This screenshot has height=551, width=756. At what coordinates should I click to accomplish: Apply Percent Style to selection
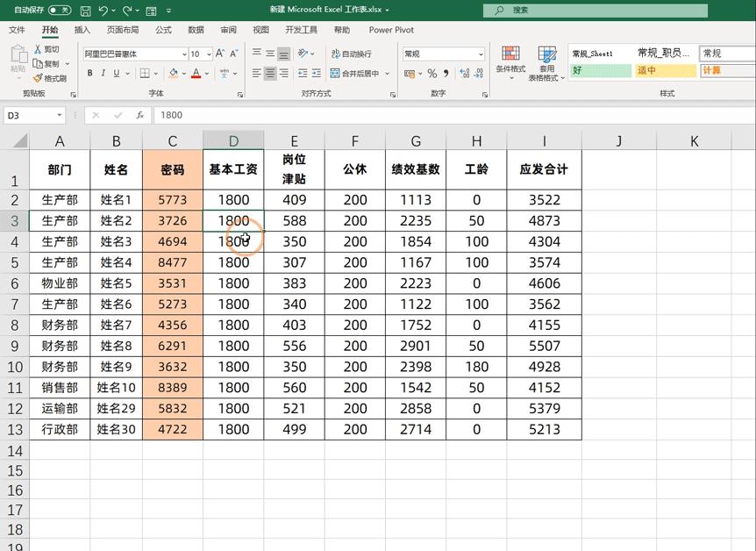[x=431, y=73]
